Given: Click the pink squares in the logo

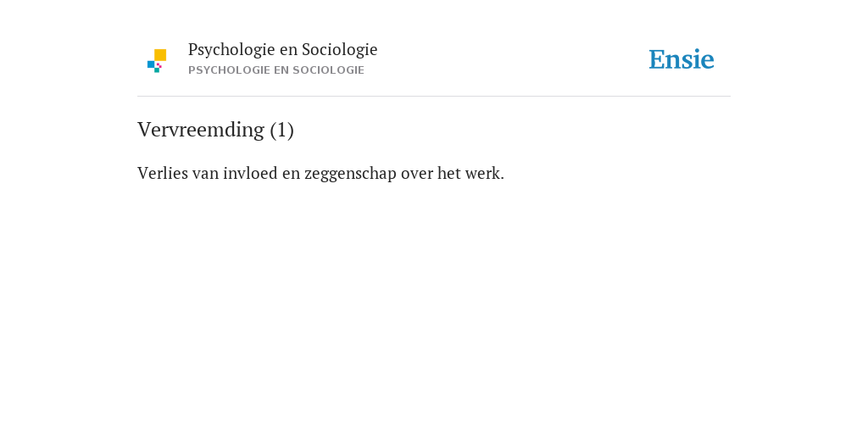Looking at the screenshot, I should click(159, 65).
